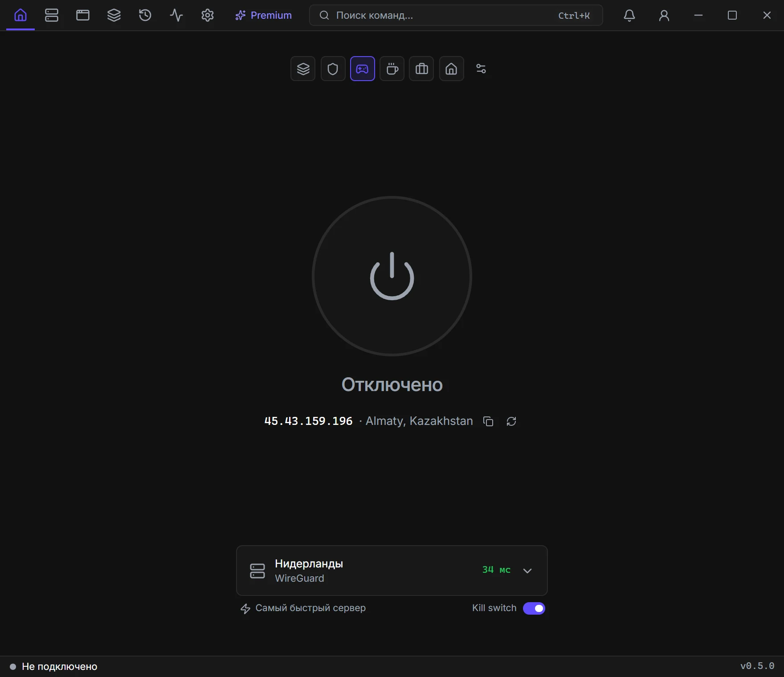This screenshot has width=784, height=677.
Task: Click the v0.5.0 version label
Action: coord(757,666)
